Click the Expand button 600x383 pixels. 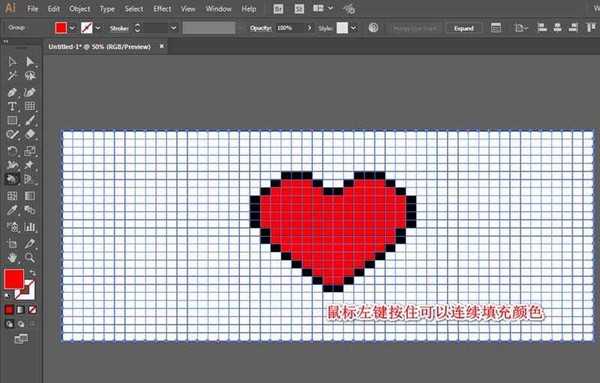click(x=464, y=28)
